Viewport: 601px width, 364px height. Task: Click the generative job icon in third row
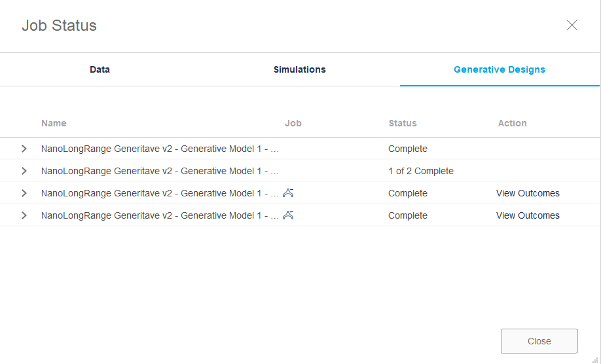coord(288,193)
